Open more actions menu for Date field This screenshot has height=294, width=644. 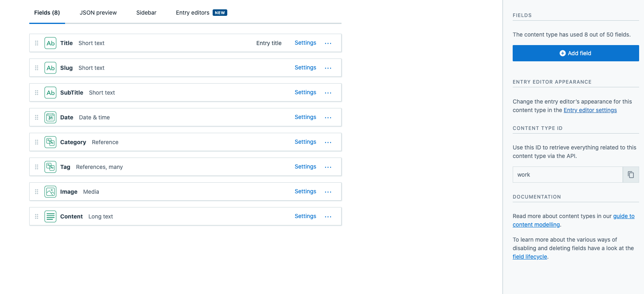click(x=328, y=118)
